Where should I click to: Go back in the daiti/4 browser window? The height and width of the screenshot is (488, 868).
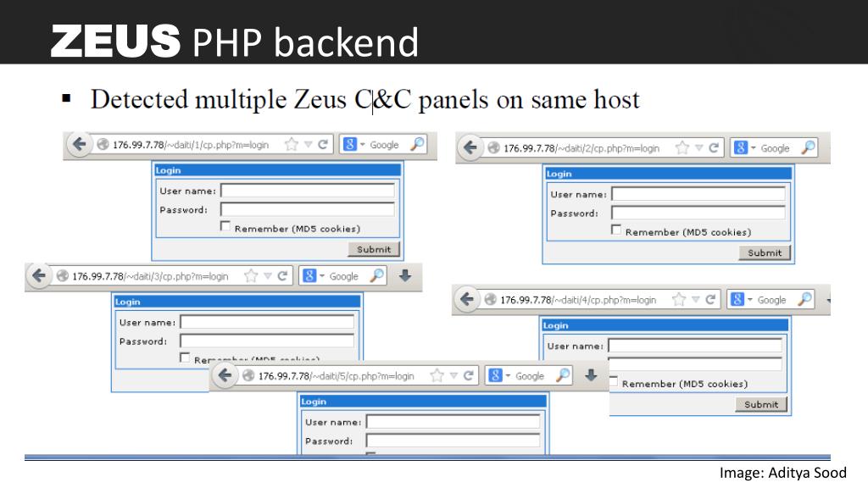click(467, 299)
